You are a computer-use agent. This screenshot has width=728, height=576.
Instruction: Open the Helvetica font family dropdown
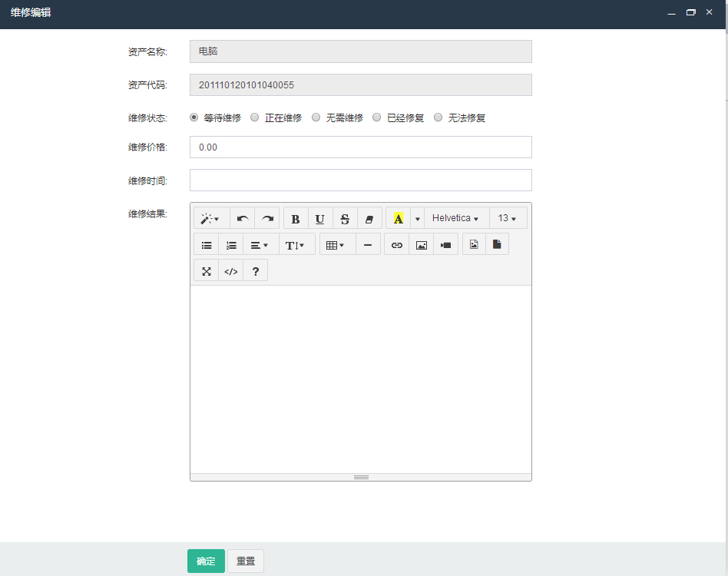[x=456, y=219]
